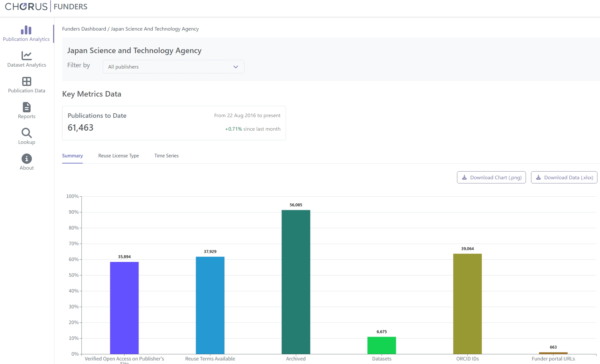
Task: Switch to the Reuse License Type tab
Action: tap(119, 156)
